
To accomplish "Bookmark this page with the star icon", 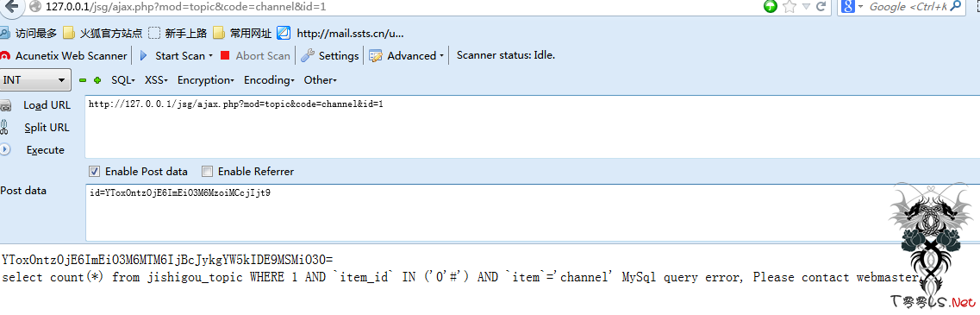I will coord(790,7).
